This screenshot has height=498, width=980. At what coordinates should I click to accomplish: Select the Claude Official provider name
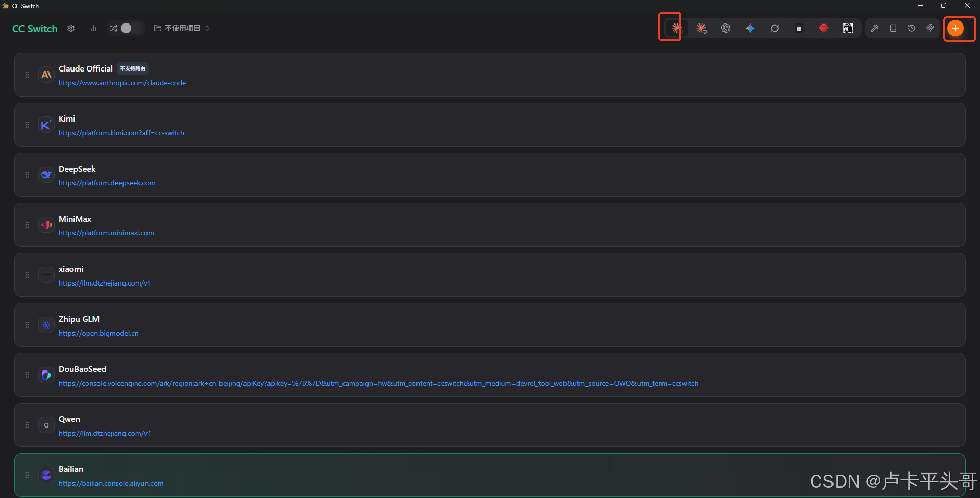[x=86, y=68]
